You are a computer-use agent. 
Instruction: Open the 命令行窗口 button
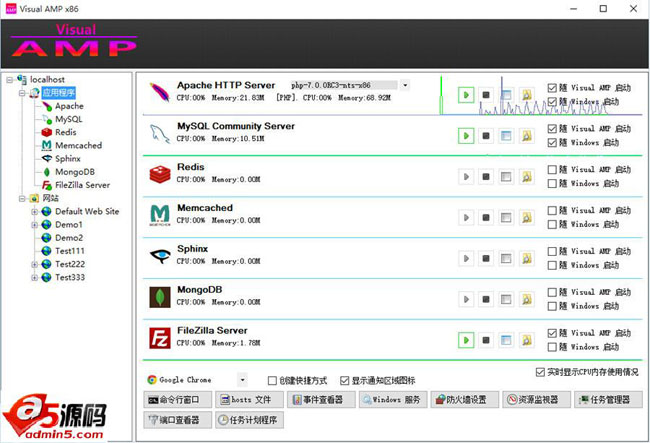click(x=178, y=399)
